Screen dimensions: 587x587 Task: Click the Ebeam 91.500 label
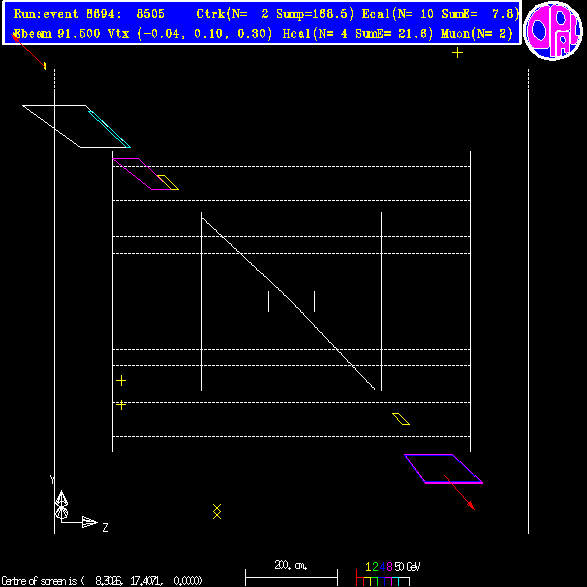click(x=57, y=34)
